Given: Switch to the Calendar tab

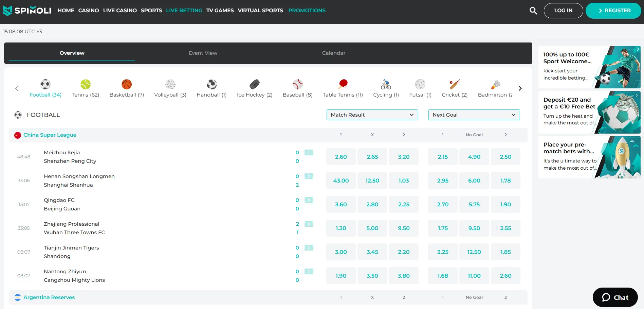Looking at the screenshot, I should [x=334, y=53].
